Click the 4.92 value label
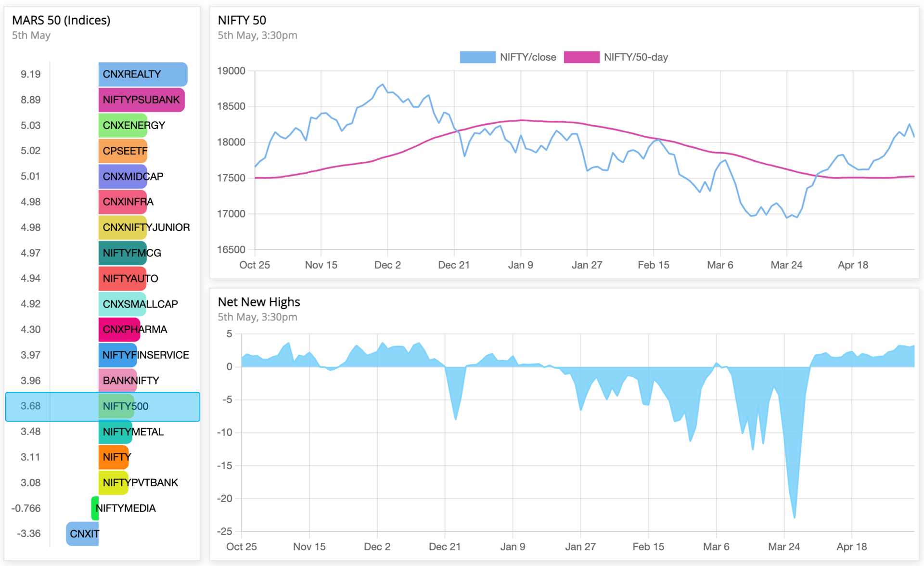Image resolution: width=924 pixels, height=566 pixels. [x=30, y=304]
